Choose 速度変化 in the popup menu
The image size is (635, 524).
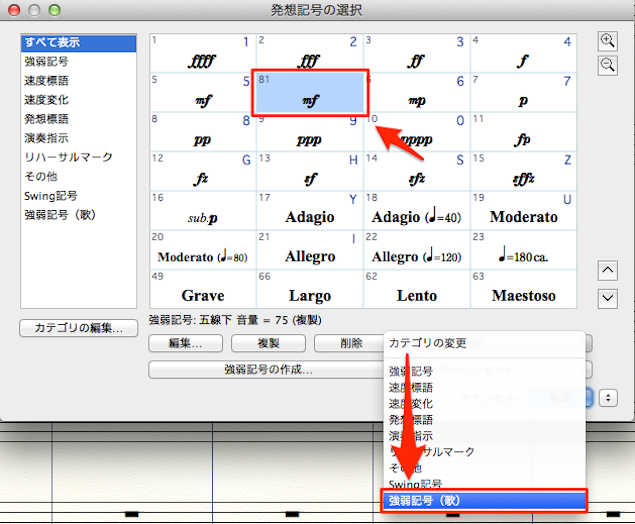click(484, 404)
